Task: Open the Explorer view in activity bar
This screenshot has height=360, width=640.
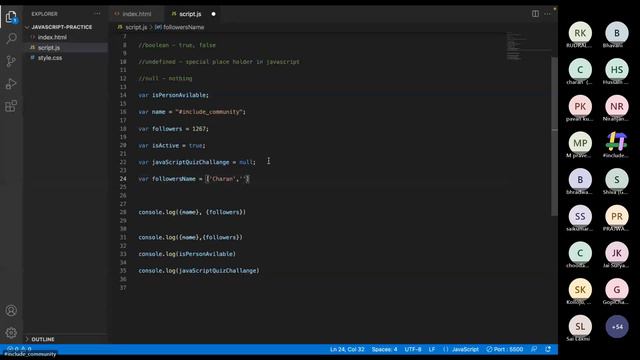Action: pyautogui.click(x=11, y=17)
